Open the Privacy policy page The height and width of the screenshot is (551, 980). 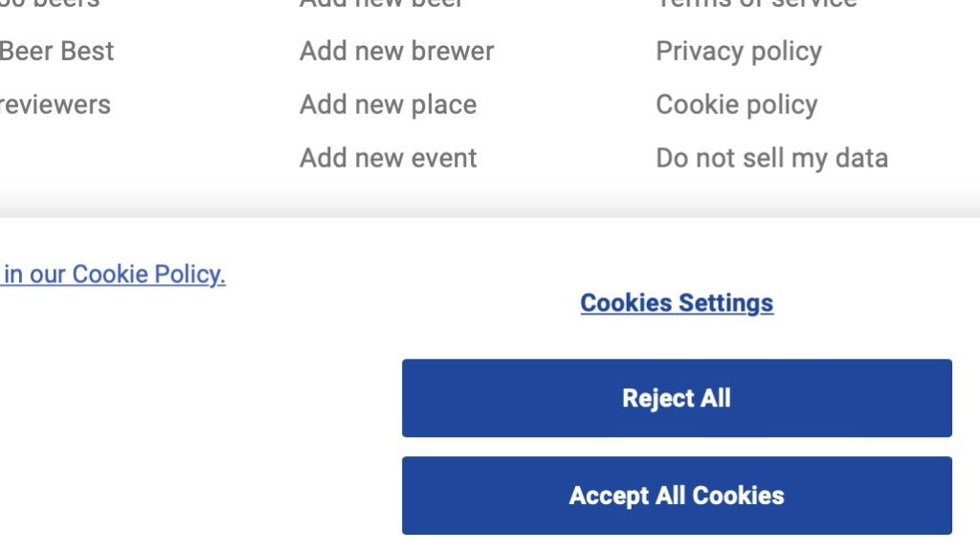coord(739,52)
